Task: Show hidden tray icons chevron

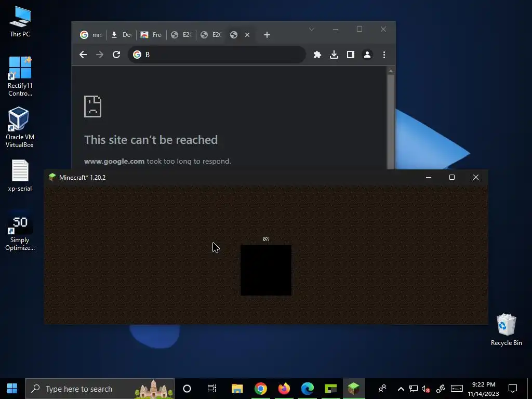Action: click(x=401, y=389)
